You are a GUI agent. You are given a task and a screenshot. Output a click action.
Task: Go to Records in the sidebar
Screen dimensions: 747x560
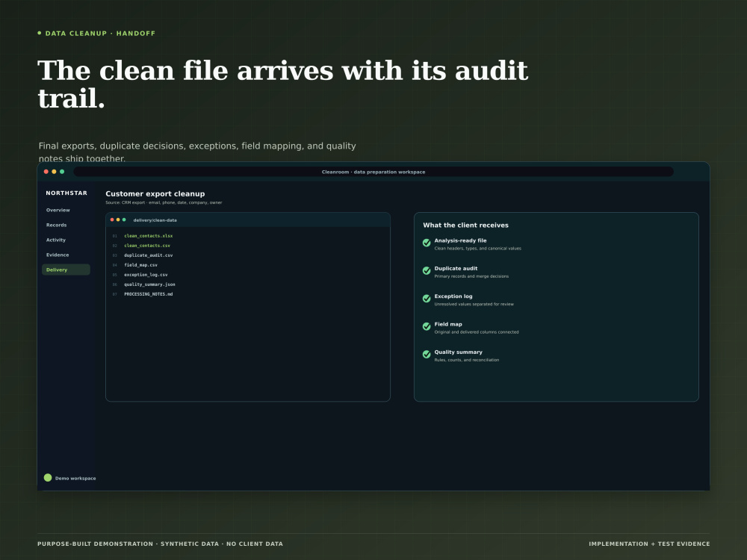click(56, 225)
